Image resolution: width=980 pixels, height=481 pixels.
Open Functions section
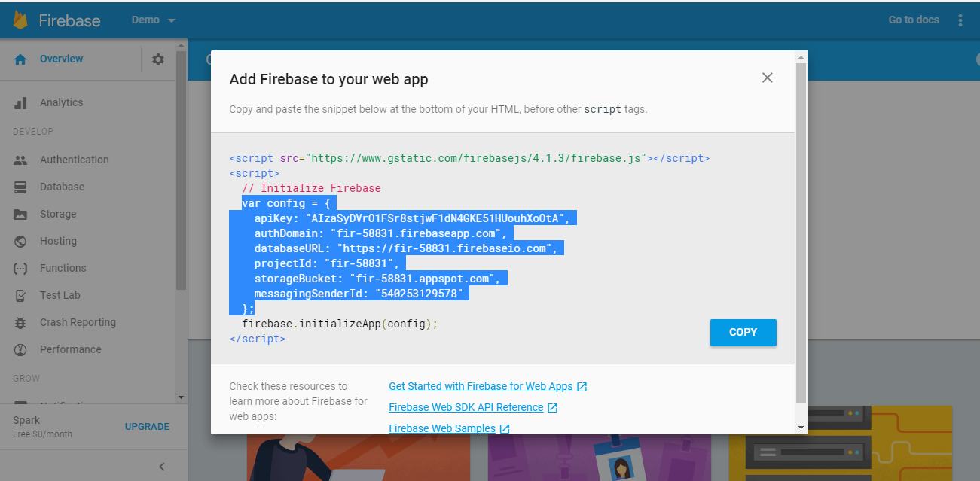click(x=63, y=269)
